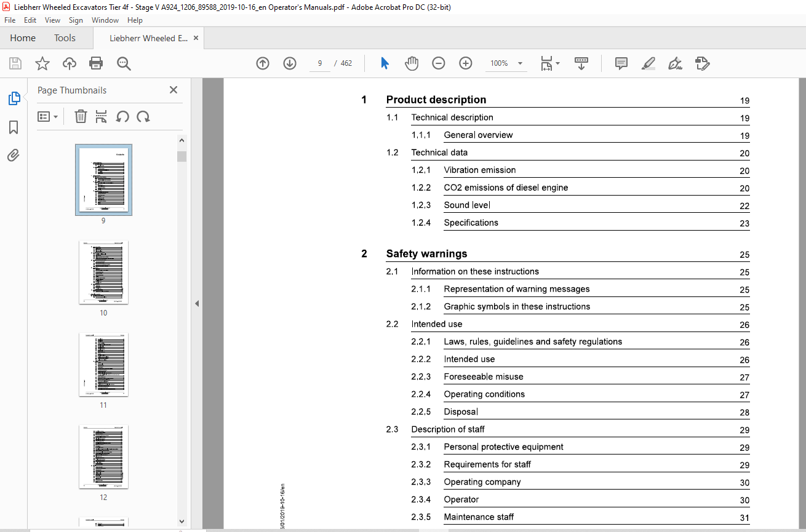This screenshot has width=806, height=532.
Task: Open the Window menu
Action: pyautogui.click(x=105, y=20)
